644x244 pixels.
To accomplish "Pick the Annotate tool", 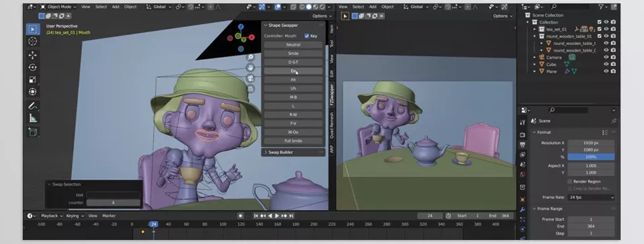I will click(32, 106).
